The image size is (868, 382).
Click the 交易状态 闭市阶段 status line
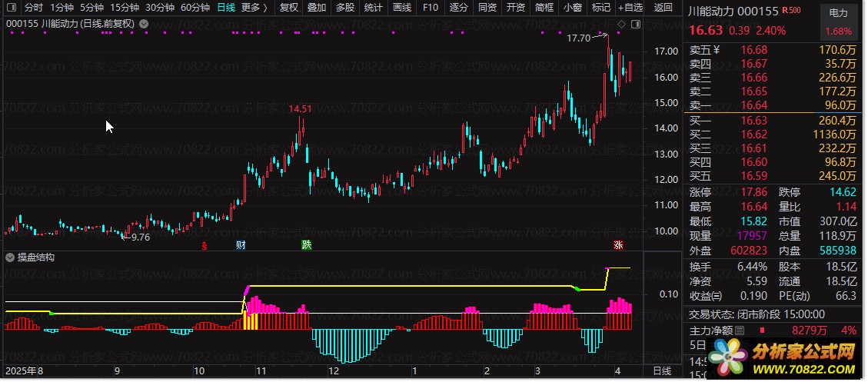pyautogui.click(x=757, y=314)
